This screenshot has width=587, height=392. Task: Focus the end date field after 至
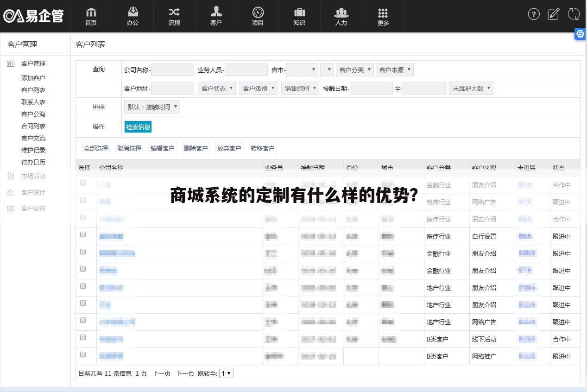(424, 89)
